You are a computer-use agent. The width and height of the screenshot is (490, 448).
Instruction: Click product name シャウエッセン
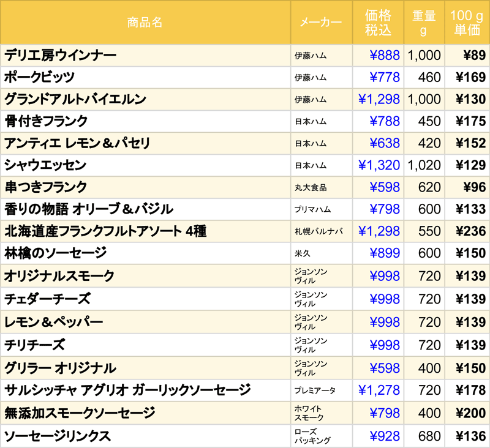point(45,165)
